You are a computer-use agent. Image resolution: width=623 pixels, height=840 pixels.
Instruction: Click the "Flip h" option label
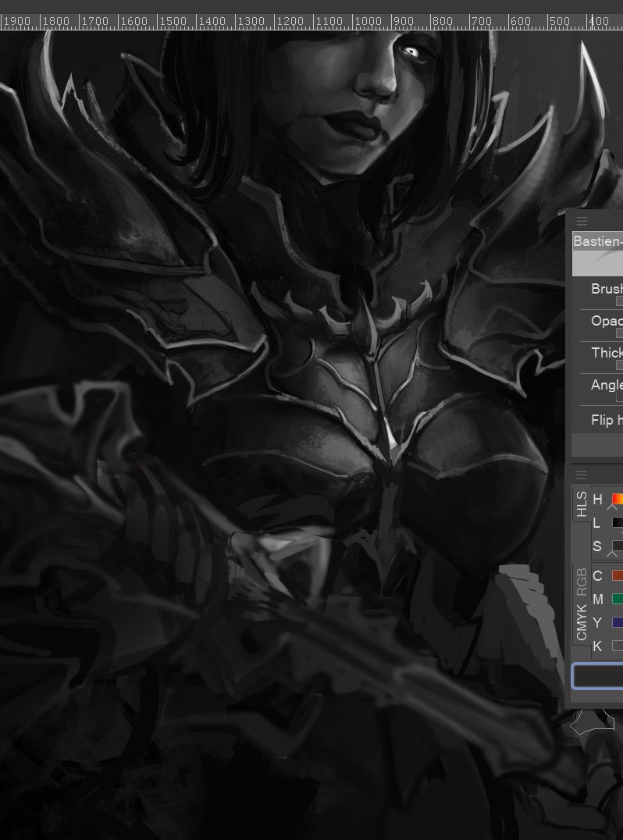[x=607, y=420]
